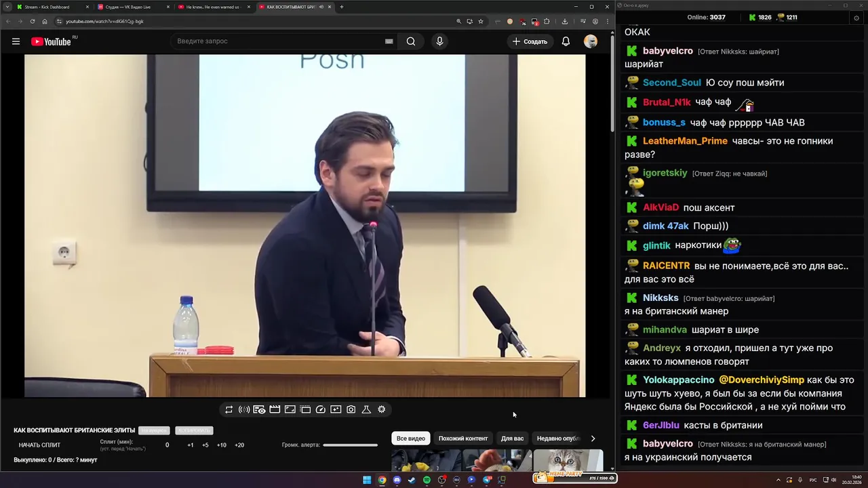The image size is (868, 488).
Task: Open Second_Soul username in chat
Action: tap(672, 83)
